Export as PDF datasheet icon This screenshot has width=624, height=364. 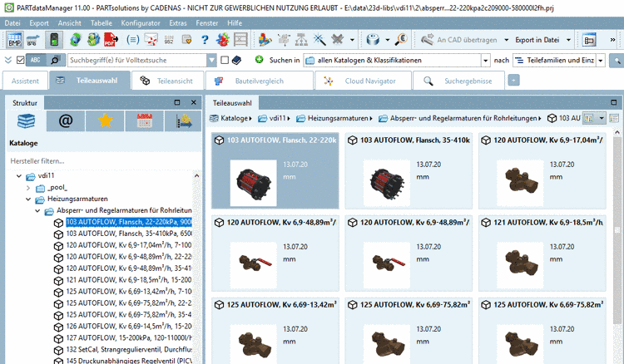click(111, 40)
